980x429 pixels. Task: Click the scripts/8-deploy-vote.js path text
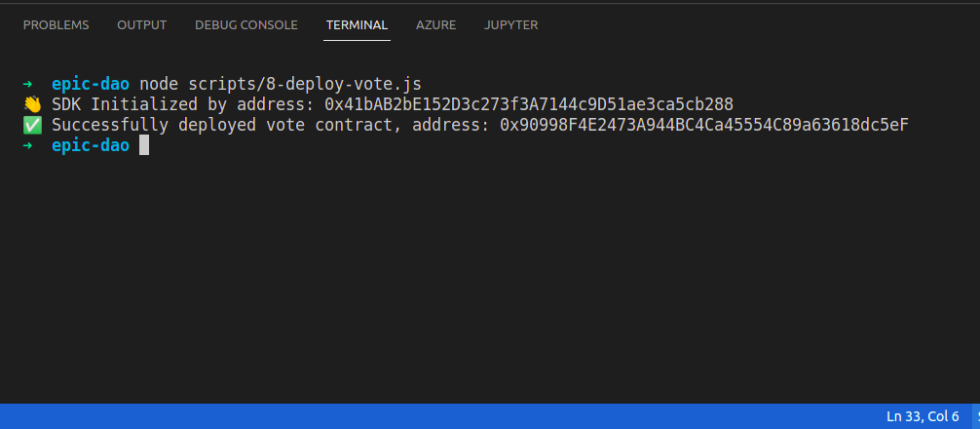point(305,84)
